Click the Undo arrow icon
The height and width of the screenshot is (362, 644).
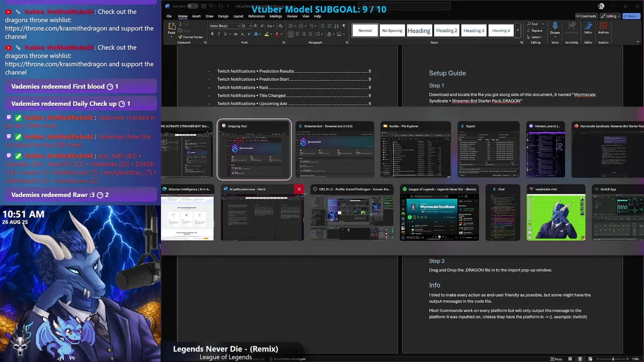[211, 6]
